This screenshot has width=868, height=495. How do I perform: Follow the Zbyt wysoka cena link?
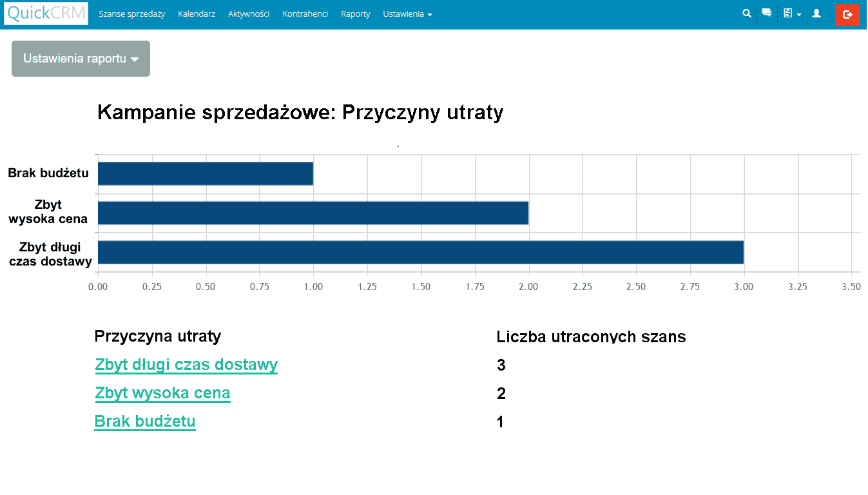[162, 393]
